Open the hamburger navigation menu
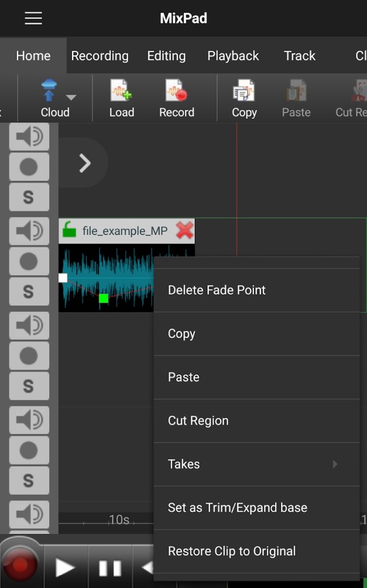Image resolution: width=367 pixels, height=588 pixels. pos(33,18)
